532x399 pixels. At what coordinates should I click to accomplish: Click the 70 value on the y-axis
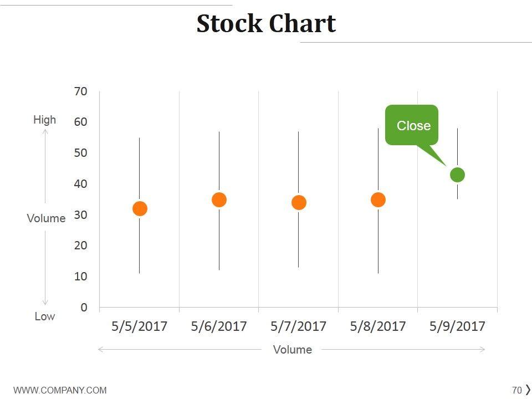81,91
